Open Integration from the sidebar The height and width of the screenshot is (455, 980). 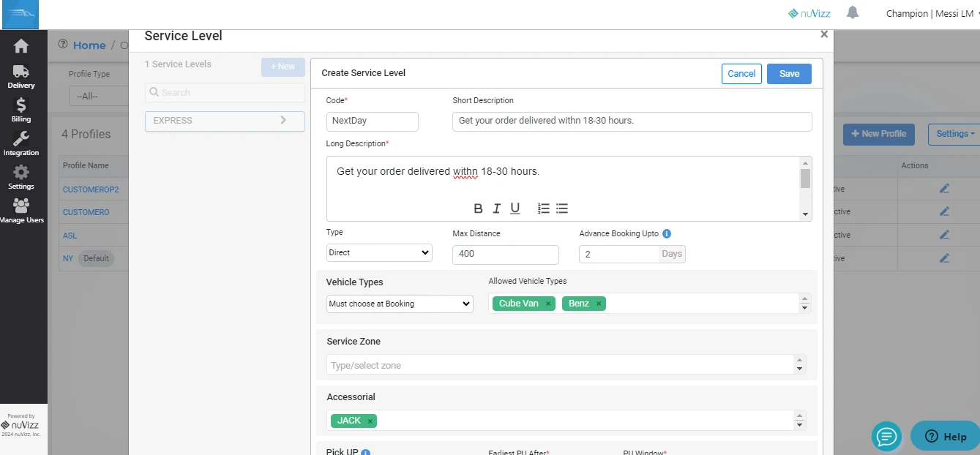click(21, 143)
